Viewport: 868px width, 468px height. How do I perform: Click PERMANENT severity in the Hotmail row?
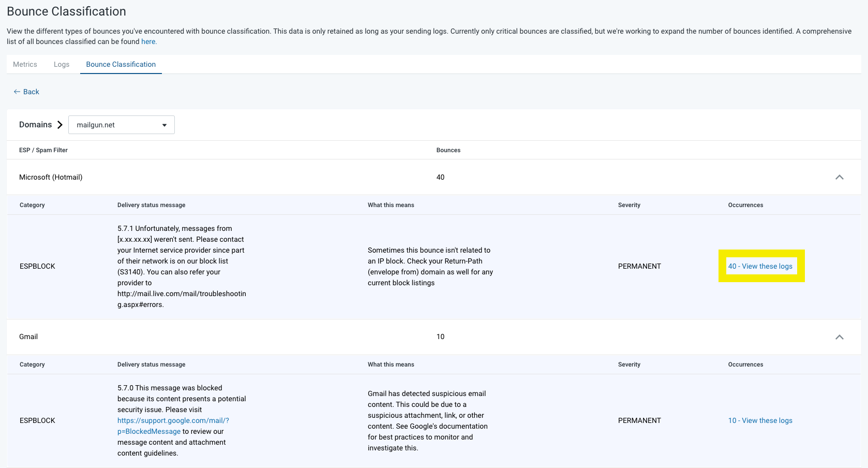[639, 266]
